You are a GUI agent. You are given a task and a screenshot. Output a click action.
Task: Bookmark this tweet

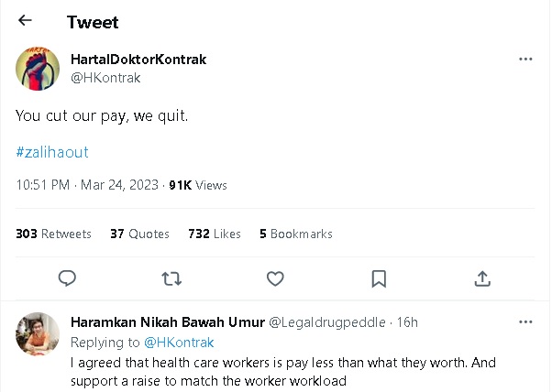point(379,278)
